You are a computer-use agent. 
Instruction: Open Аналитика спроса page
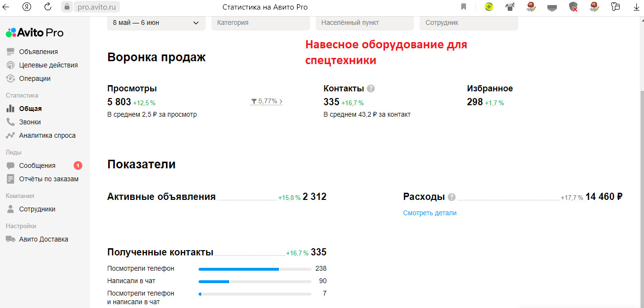point(47,135)
